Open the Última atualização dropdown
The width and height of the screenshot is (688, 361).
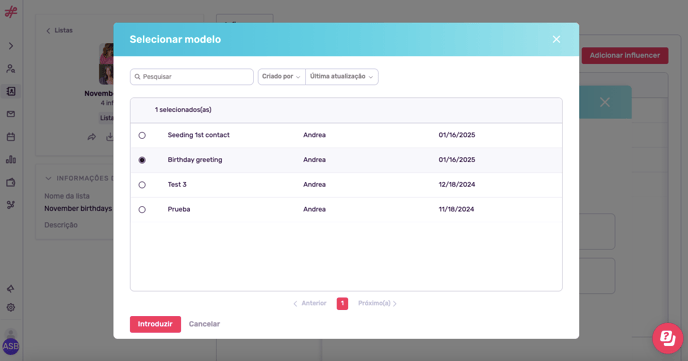(342, 77)
